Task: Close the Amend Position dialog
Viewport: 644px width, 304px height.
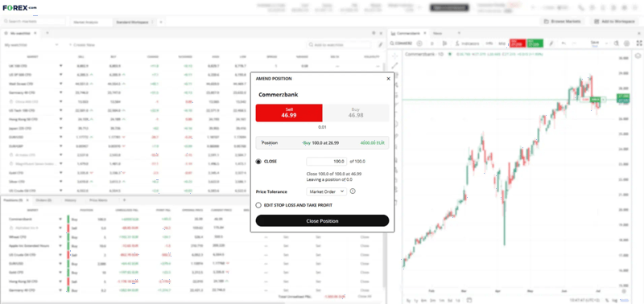Action: click(x=388, y=78)
